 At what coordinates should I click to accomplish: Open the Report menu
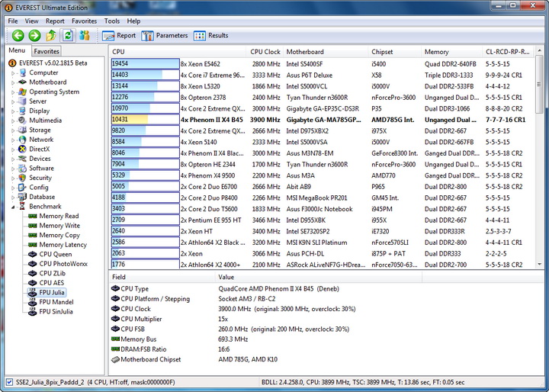(55, 21)
